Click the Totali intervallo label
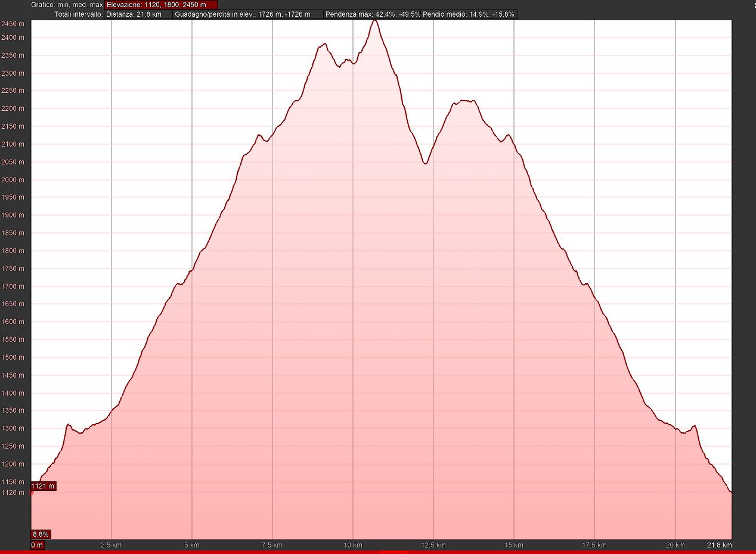This screenshot has height=554, width=756. [x=78, y=14]
